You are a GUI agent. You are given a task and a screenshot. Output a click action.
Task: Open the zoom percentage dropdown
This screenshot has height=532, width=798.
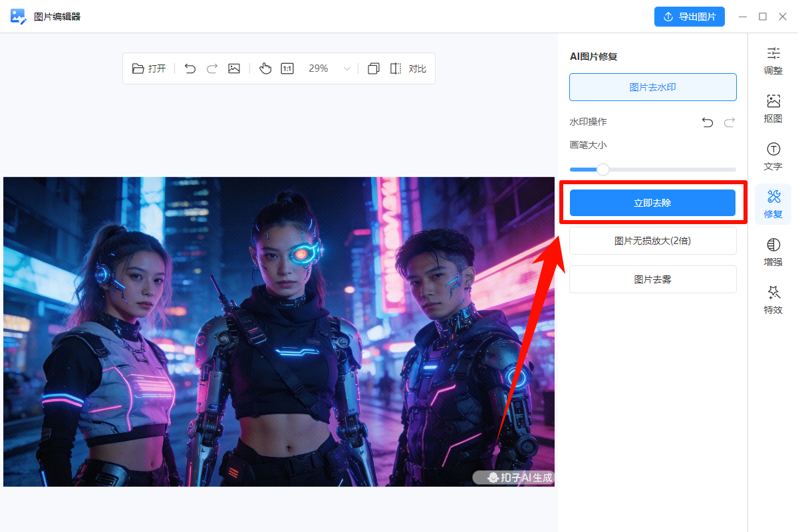pyautogui.click(x=346, y=68)
